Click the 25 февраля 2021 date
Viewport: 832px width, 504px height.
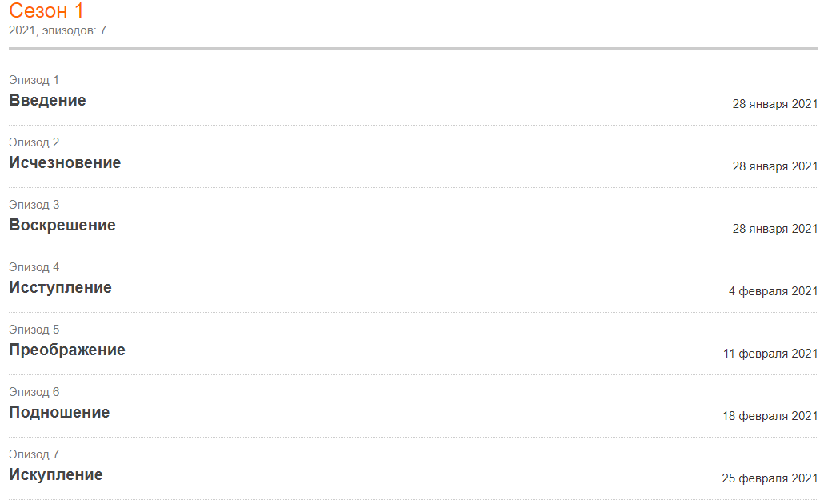coord(770,478)
